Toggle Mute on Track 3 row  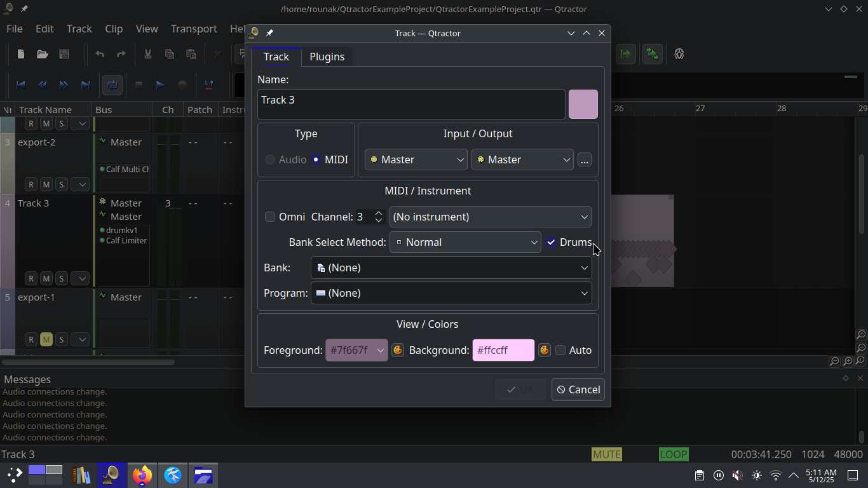pos(46,278)
